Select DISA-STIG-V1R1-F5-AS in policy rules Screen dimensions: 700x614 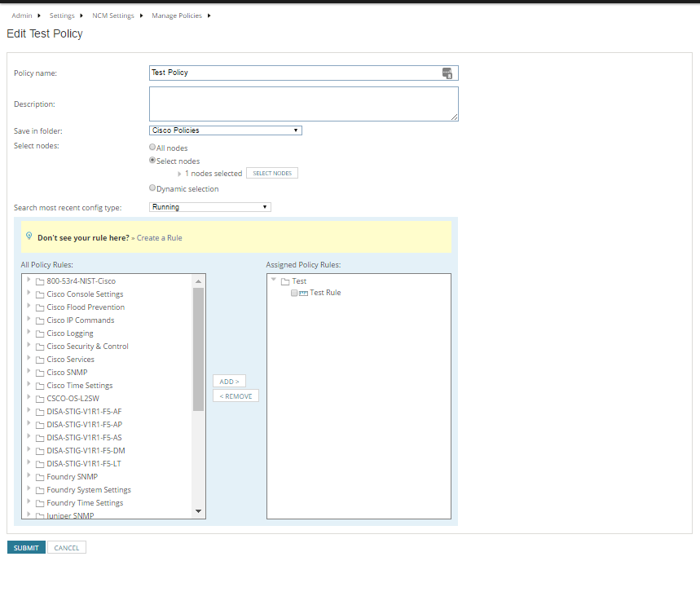pos(84,438)
